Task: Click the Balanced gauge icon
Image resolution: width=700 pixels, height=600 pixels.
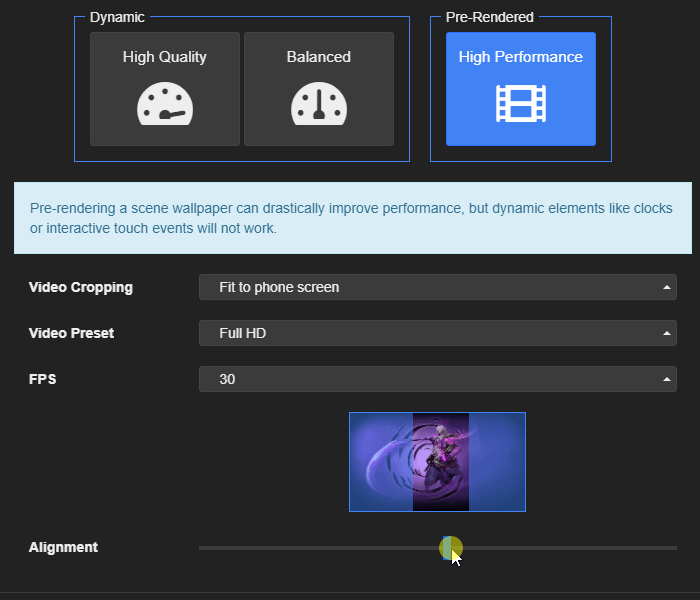Action: click(318, 105)
